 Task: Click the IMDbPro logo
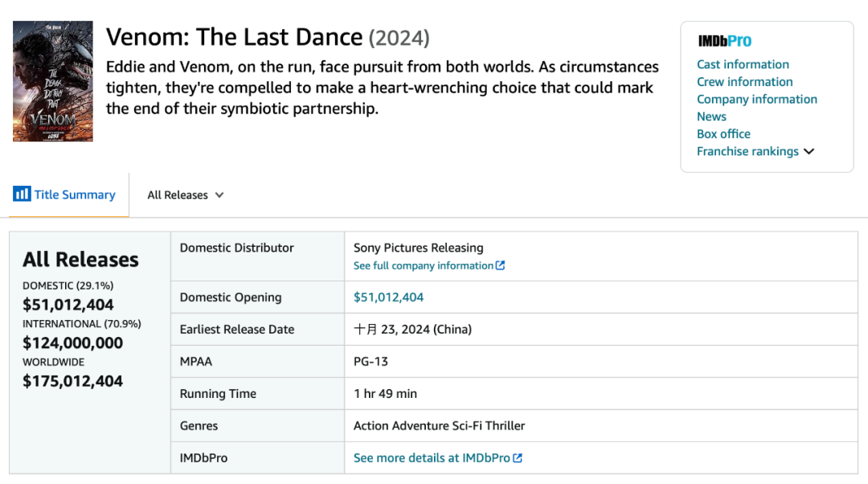click(x=724, y=41)
